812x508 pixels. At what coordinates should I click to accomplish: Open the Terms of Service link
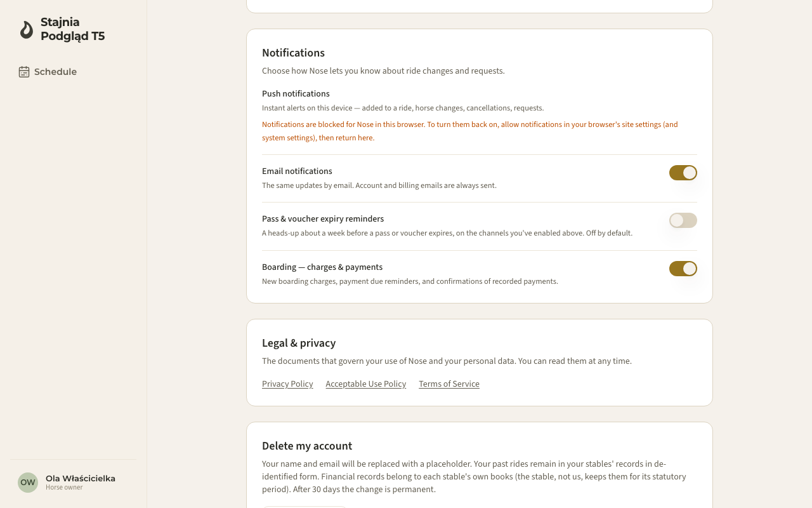tap(449, 384)
